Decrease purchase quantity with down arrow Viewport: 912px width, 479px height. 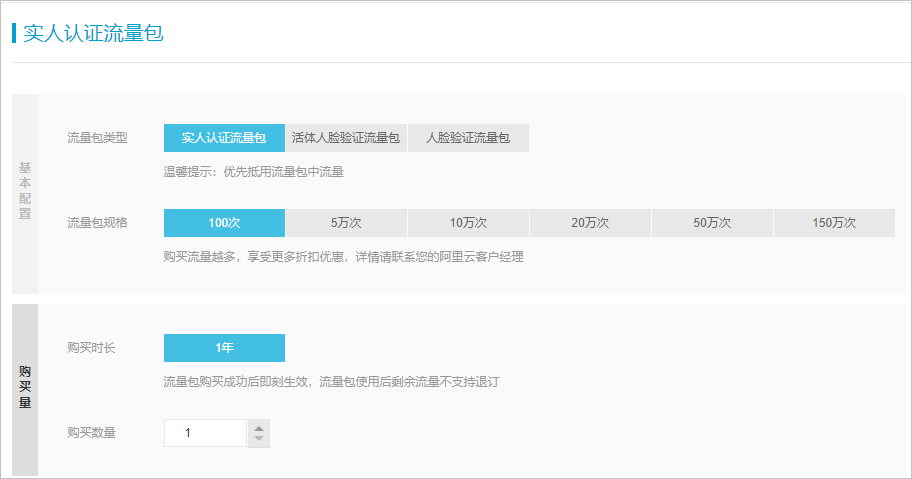[x=259, y=439]
